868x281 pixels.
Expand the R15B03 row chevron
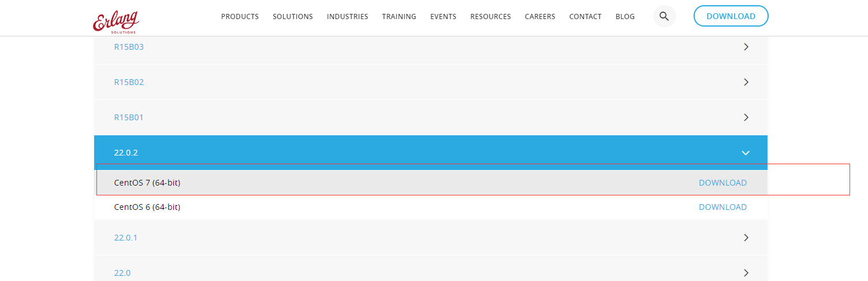coord(746,47)
